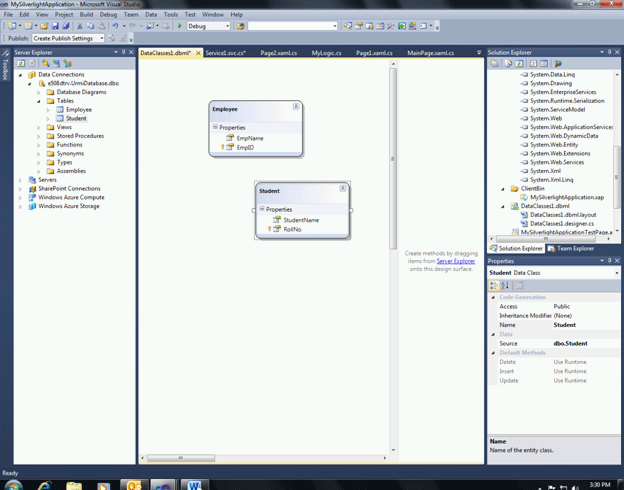This screenshot has height=490, width=624.
Task: Collapse the Code Generation property category
Action: 493,297
